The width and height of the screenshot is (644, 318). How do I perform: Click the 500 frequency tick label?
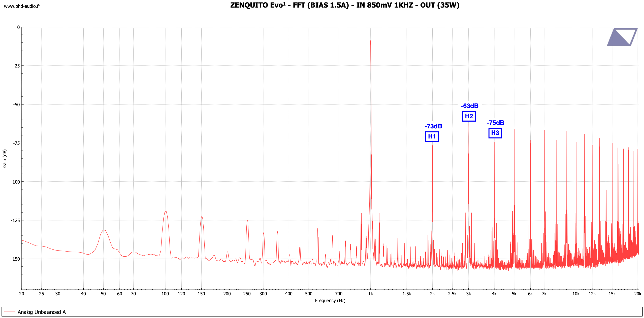(x=309, y=294)
